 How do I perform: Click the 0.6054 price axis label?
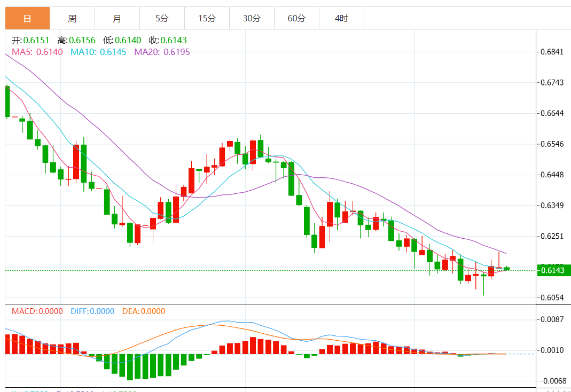pyautogui.click(x=552, y=297)
